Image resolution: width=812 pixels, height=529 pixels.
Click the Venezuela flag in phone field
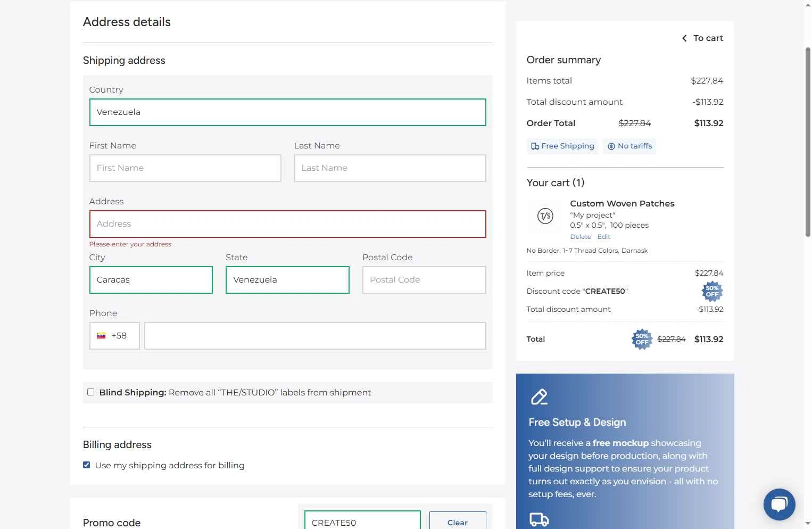pyautogui.click(x=101, y=336)
